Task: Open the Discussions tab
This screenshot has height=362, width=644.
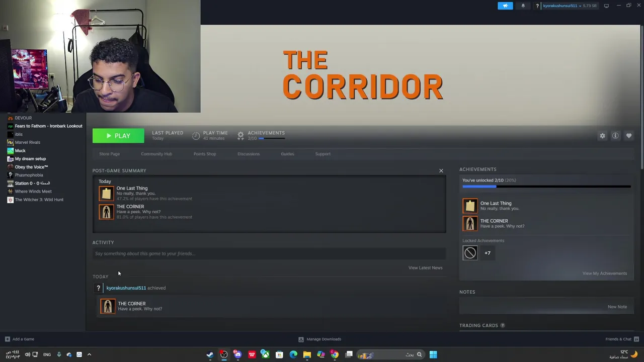Action: (x=249, y=154)
